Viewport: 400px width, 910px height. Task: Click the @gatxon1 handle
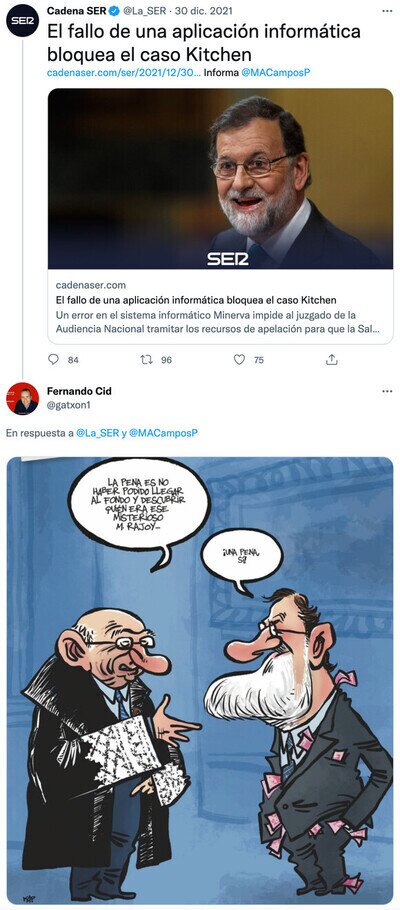coord(68,405)
